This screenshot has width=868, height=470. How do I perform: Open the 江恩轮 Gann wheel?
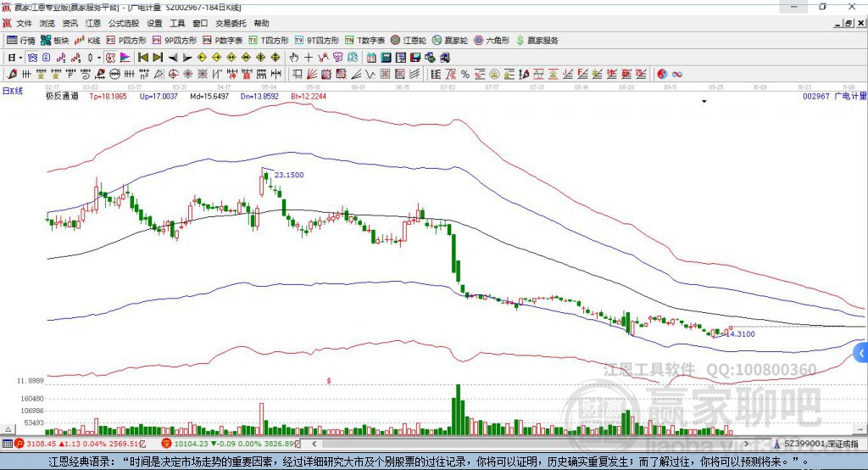point(409,41)
